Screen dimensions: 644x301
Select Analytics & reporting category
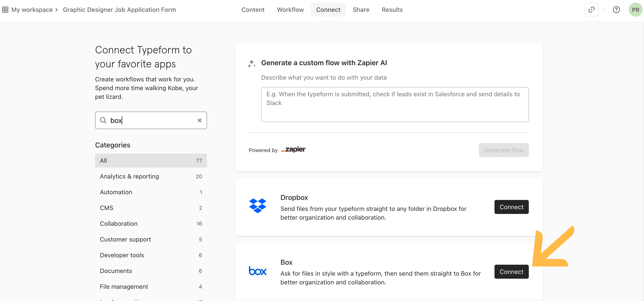pos(151,176)
